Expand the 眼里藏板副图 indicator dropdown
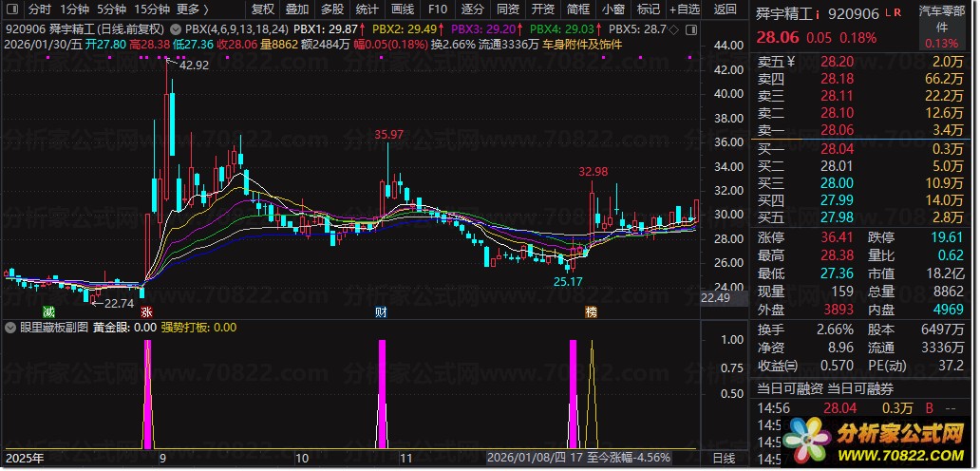980x471 pixels. pos(10,327)
